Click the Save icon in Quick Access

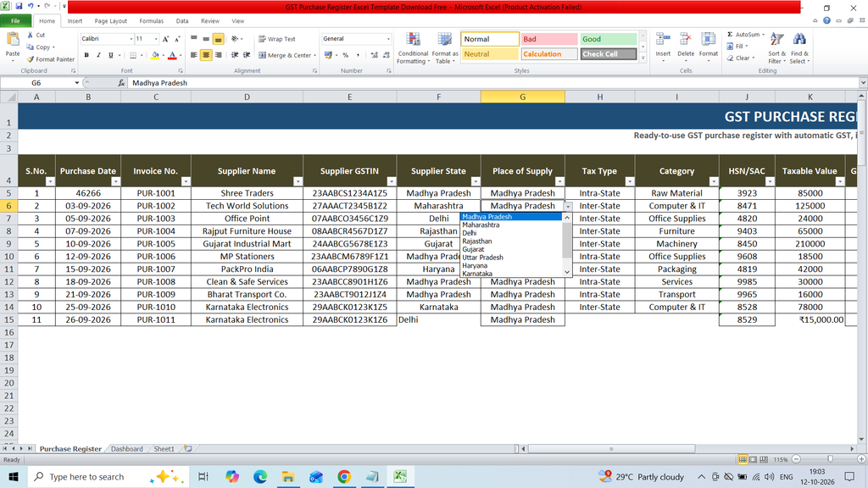[19, 6]
